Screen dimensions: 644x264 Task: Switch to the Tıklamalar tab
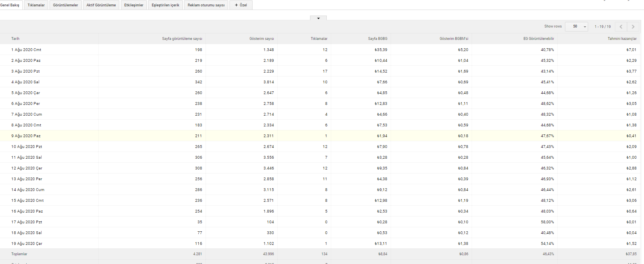(x=36, y=5)
